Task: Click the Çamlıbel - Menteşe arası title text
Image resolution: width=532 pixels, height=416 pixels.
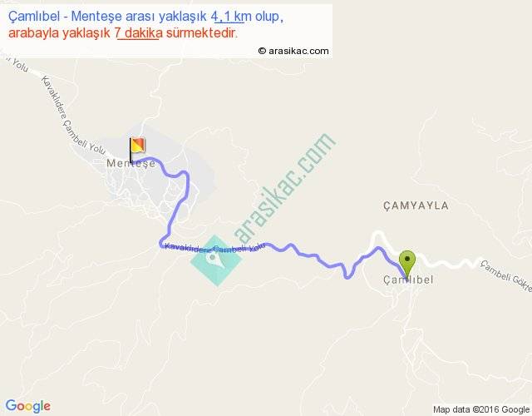Action: click(x=106, y=17)
